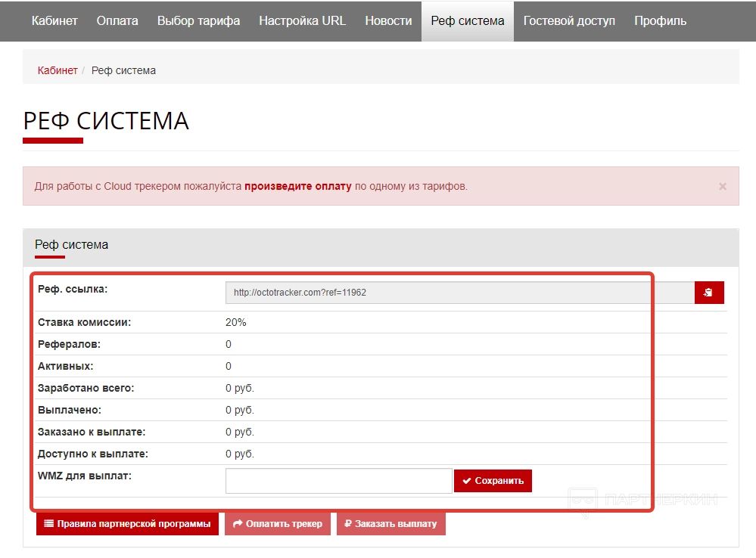Select the Реф система breadcrumb text

123,70
